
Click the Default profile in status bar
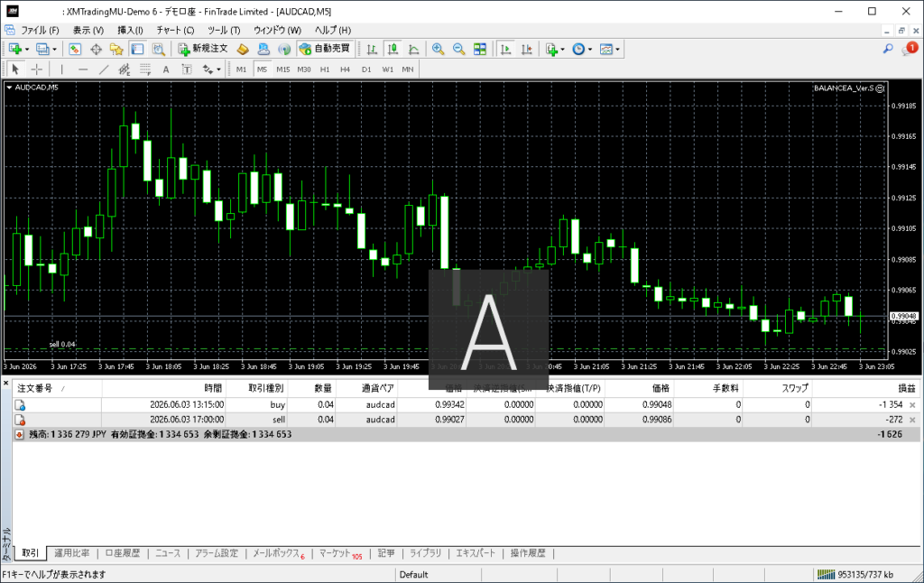tap(413, 575)
